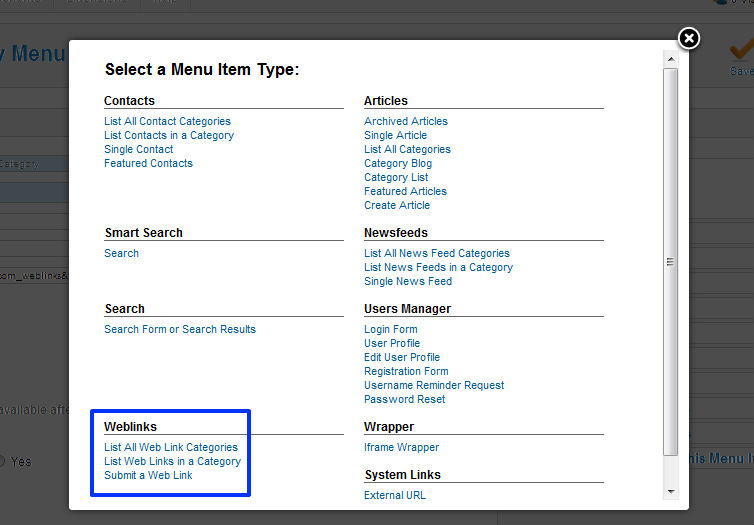Viewport: 754px width, 525px height.
Task: Choose the Category Blog option
Action: click(398, 163)
